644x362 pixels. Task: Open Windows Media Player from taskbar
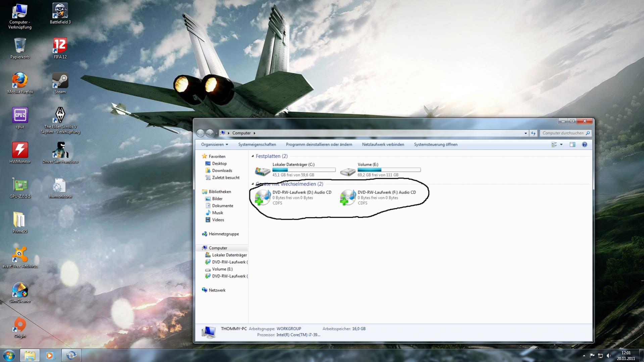pyautogui.click(x=50, y=355)
